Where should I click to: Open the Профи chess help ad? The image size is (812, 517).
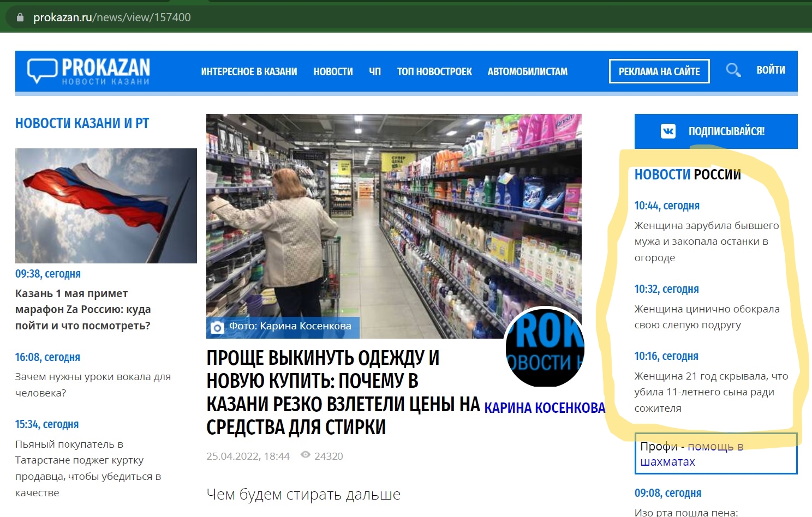715,454
